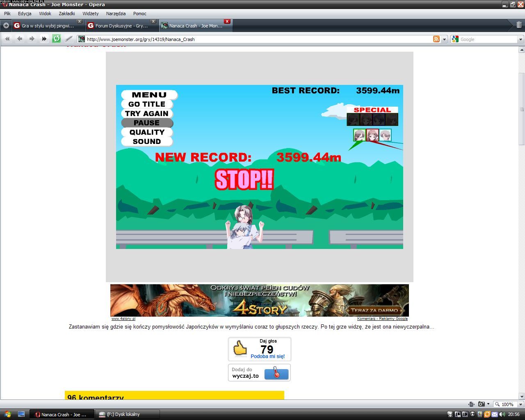The width and height of the screenshot is (525, 420).
Task: Click the orange circular tray icon
Action: [x=487, y=414]
